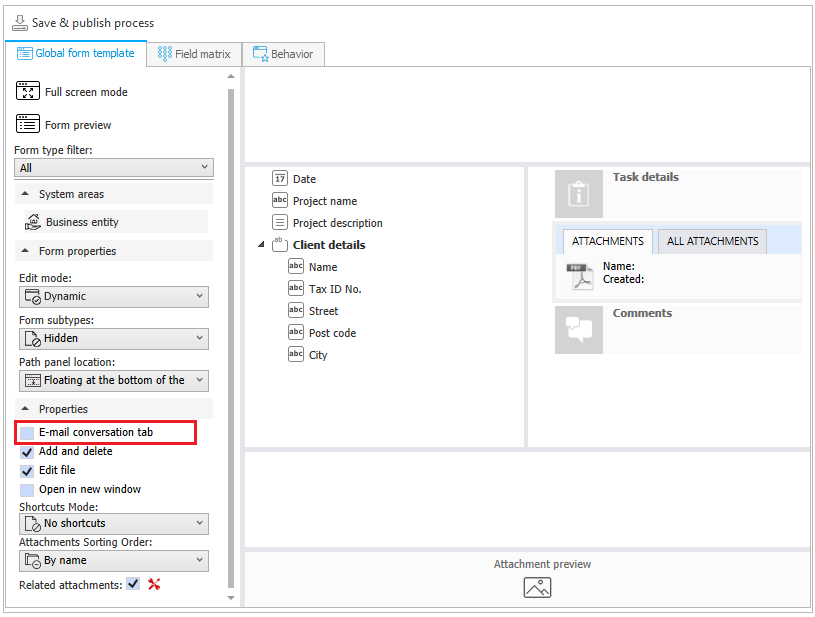Viewport: 815px width, 617px height.
Task: Select the Project name field label
Action: pyautogui.click(x=325, y=201)
